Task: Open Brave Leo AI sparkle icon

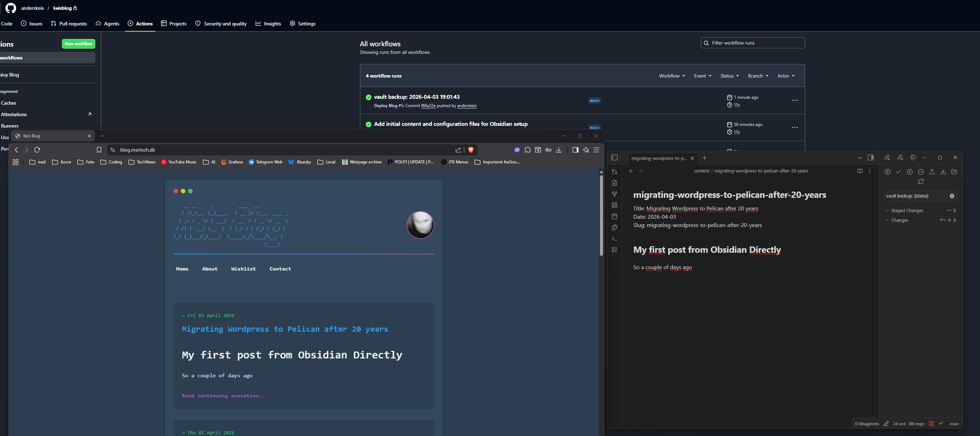Action: pyautogui.click(x=586, y=150)
